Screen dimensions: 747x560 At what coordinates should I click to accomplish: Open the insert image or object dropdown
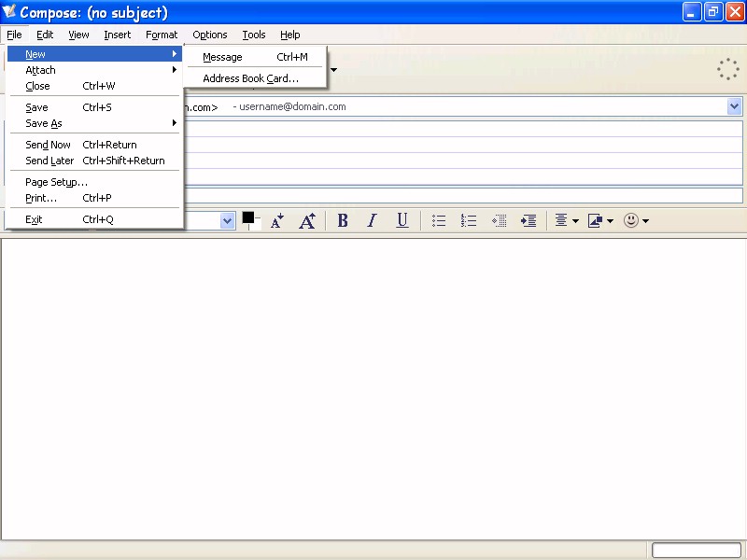click(600, 220)
